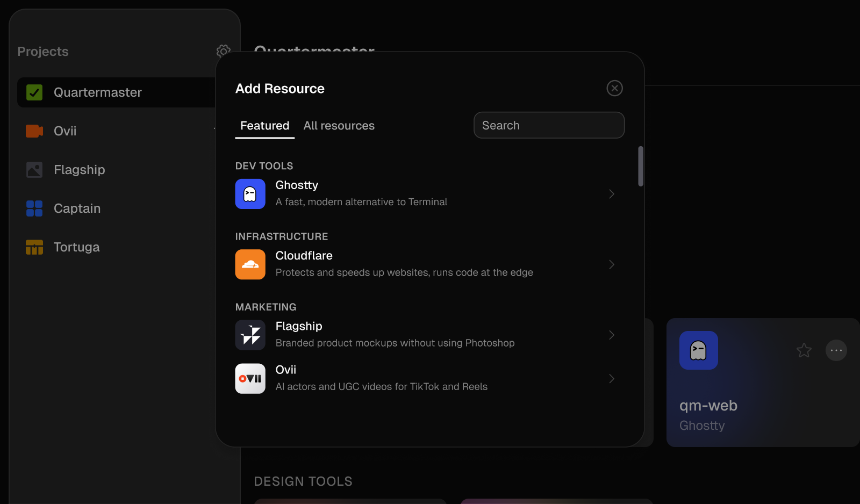This screenshot has width=860, height=504.
Task: Click the Ovii orange camera icon
Action: point(34,131)
